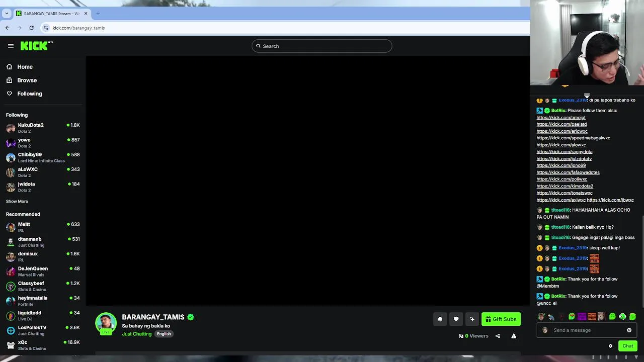Click the Following heart sidebar icon
Viewport: 644px width, 362px height.
(x=9, y=94)
